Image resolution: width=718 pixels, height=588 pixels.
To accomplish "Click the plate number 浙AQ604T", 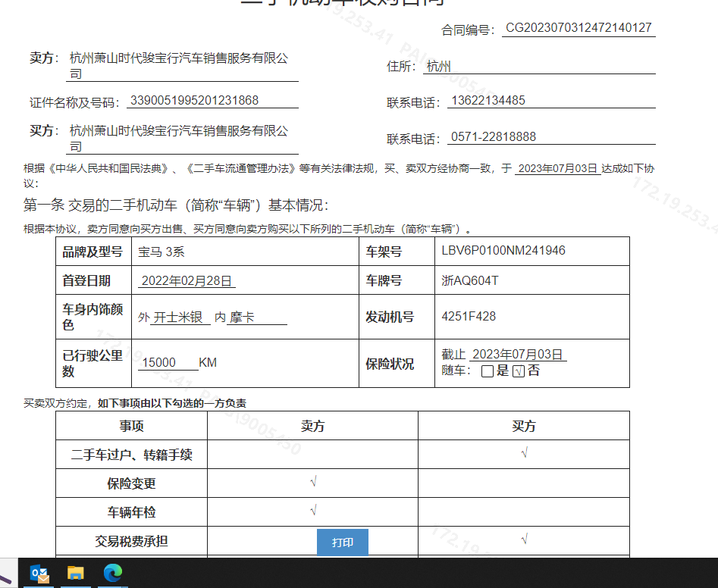I will 470,280.
